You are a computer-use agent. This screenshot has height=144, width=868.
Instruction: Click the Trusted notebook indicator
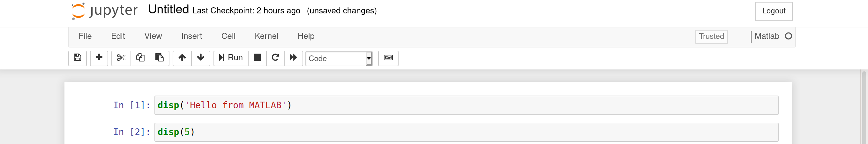click(x=711, y=37)
